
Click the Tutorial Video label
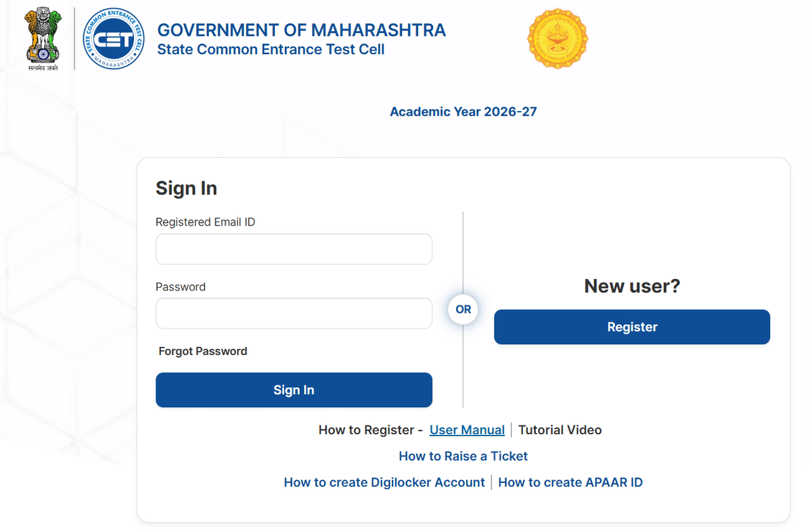560,429
